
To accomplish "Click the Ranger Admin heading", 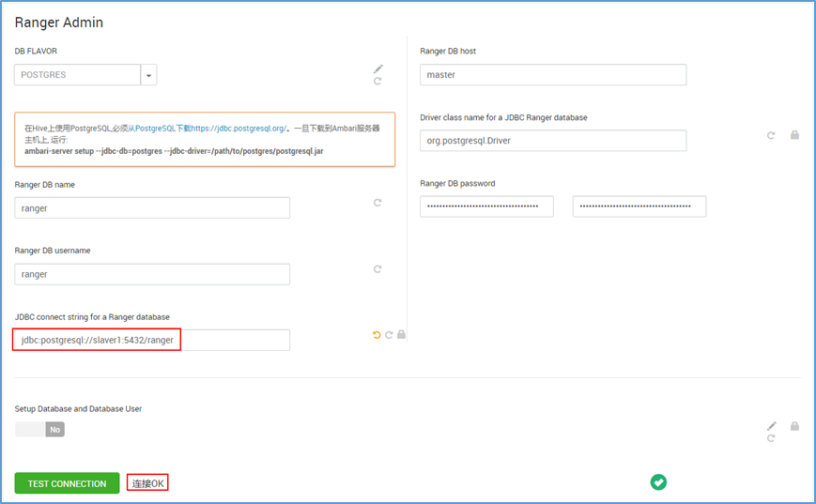I will pyautogui.click(x=59, y=23).
